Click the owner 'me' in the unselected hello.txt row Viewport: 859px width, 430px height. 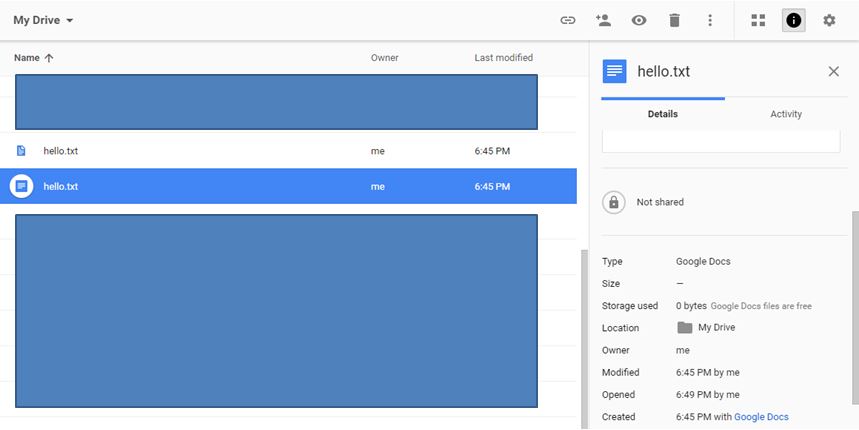tap(377, 151)
